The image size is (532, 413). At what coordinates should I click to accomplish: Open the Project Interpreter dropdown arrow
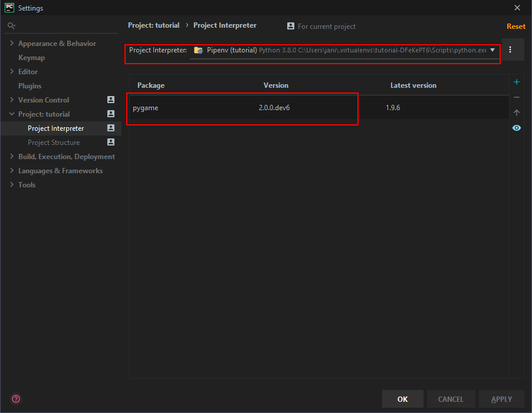click(492, 50)
